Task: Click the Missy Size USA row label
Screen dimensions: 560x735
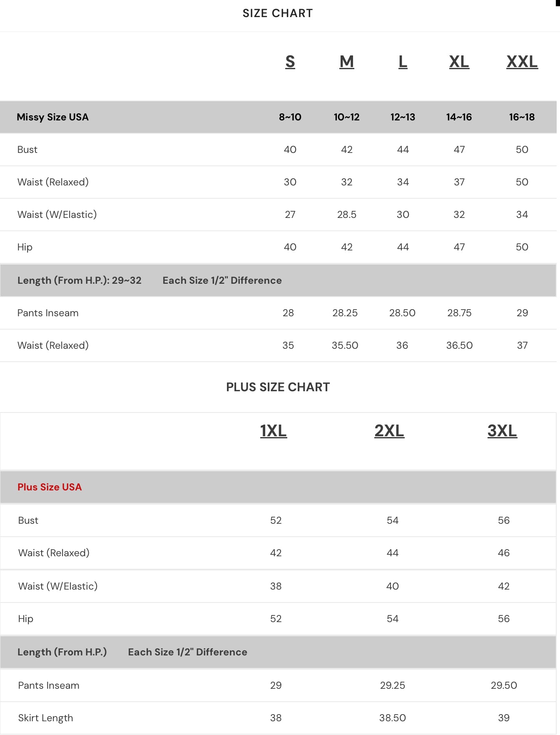Action: (52, 117)
